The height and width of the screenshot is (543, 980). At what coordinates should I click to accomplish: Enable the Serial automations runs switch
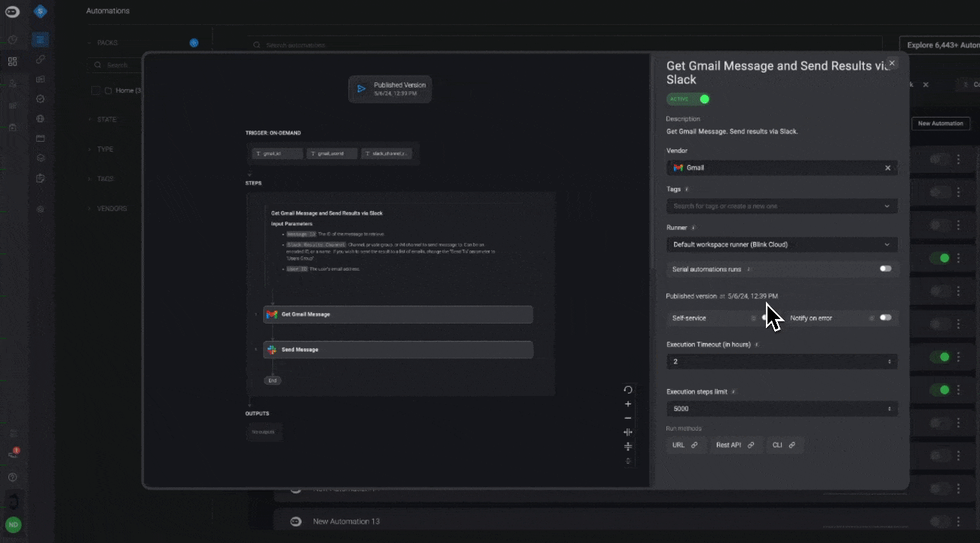[885, 268]
